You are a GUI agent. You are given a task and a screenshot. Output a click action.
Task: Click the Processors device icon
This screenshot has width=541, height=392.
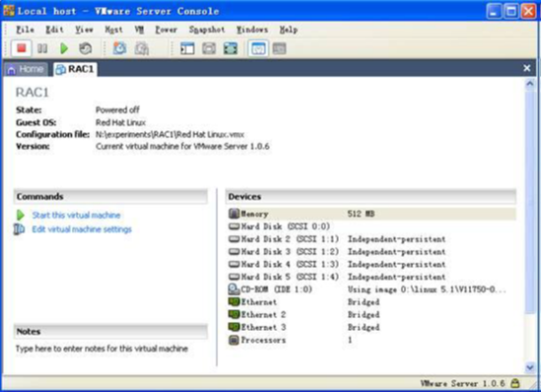234,340
